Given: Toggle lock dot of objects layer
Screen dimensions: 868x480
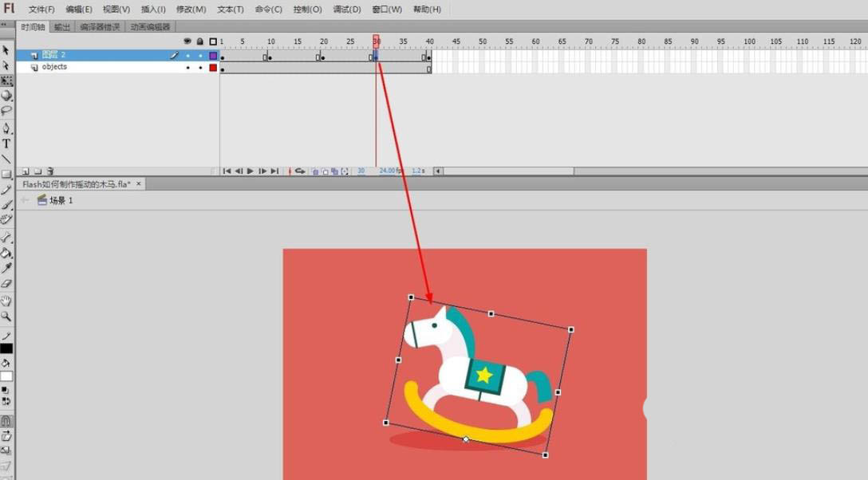Looking at the screenshot, I should coord(200,68).
